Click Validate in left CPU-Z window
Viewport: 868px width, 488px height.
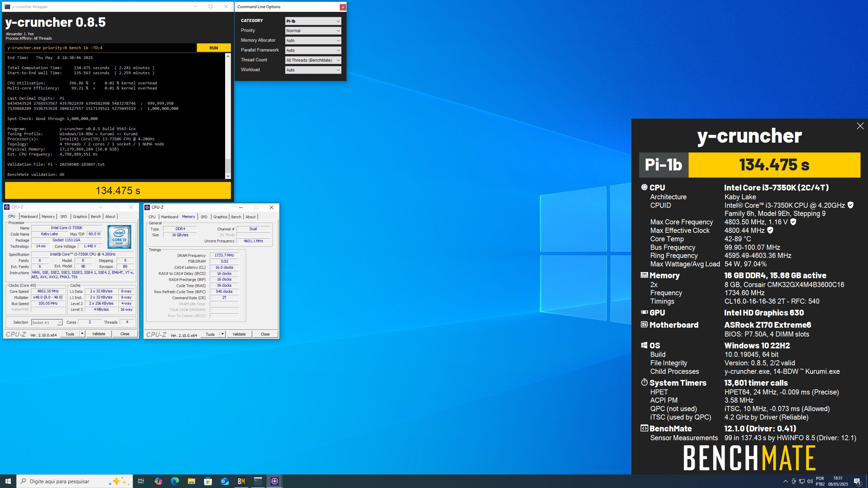[99, 334]
